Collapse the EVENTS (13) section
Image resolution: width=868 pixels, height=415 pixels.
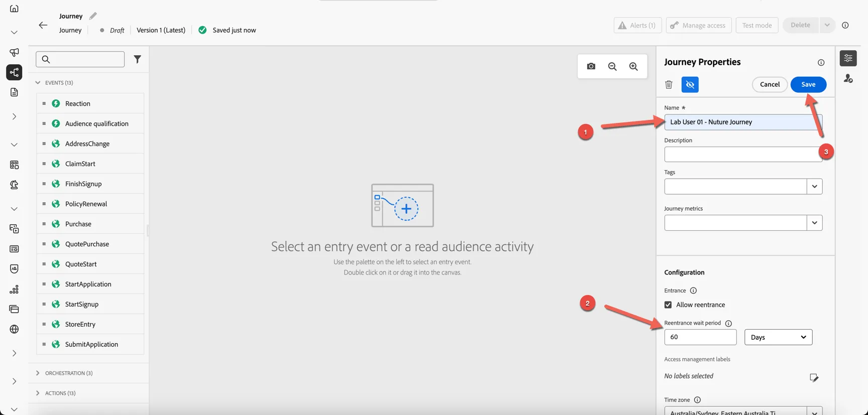[x=38, y=83]
